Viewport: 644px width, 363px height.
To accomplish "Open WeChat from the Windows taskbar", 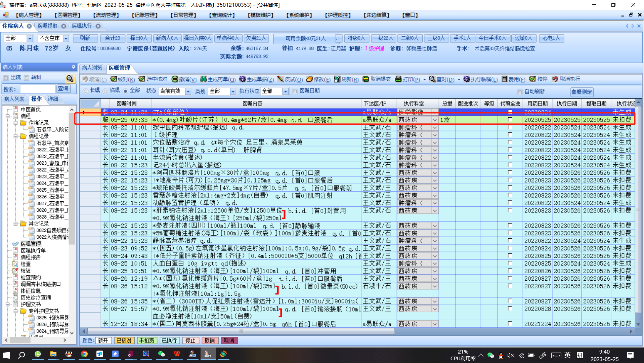I will tap(162, 354).
